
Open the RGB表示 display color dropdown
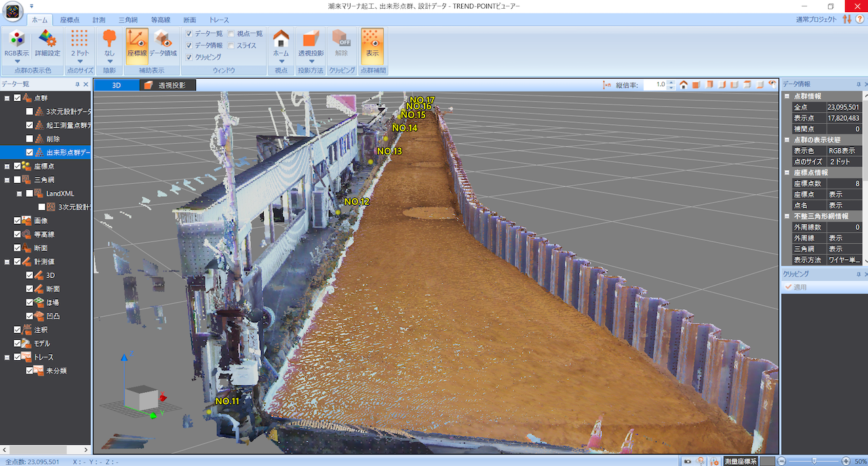click(x=16, y=61)
